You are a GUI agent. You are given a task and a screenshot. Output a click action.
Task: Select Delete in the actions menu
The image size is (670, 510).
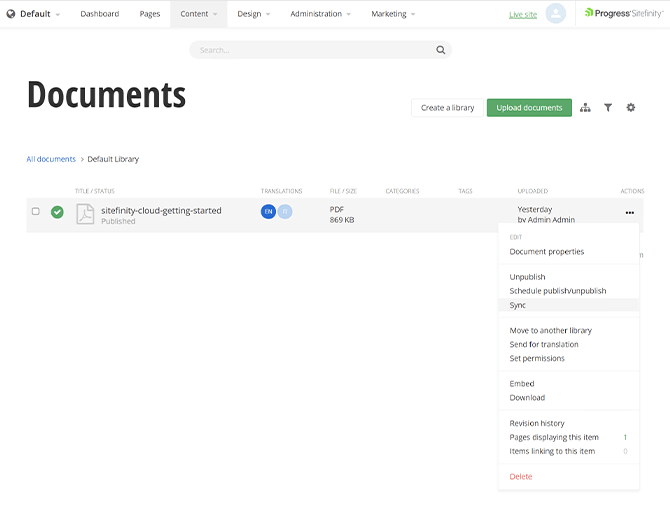click(521, 476)
